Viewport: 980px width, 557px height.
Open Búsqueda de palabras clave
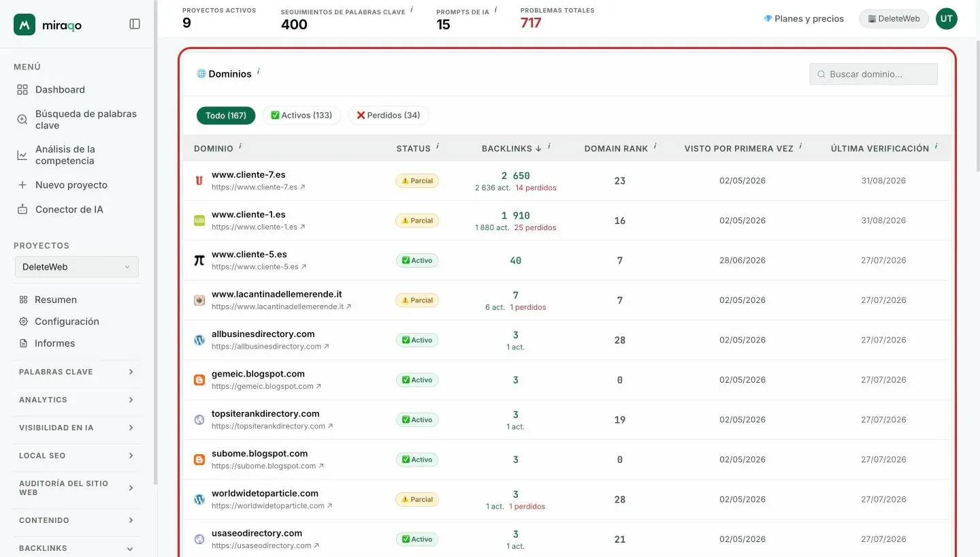[78, 119]
